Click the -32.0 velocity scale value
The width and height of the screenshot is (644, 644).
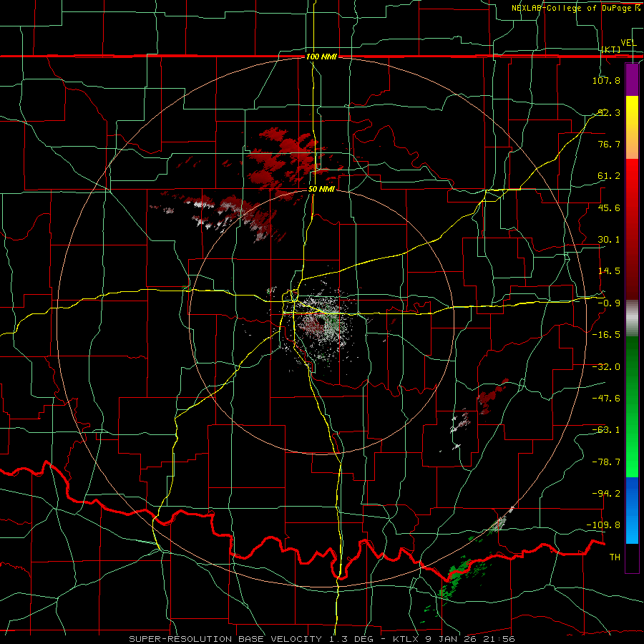click(x=606, y=367)
